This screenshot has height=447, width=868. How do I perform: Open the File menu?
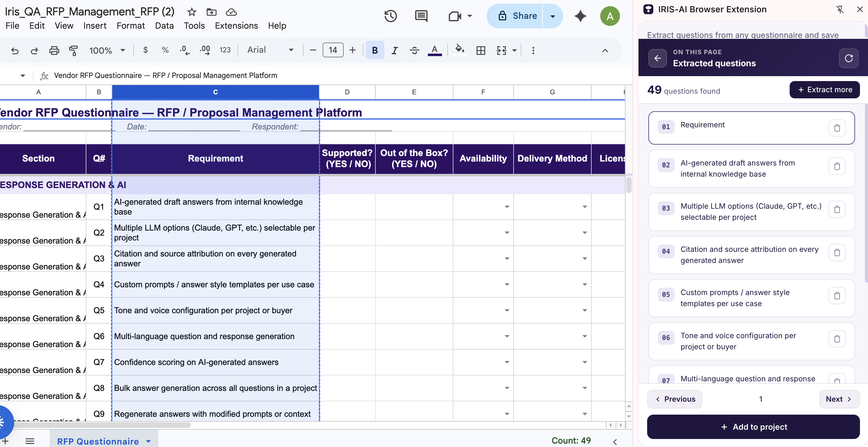tap(12, 26)
